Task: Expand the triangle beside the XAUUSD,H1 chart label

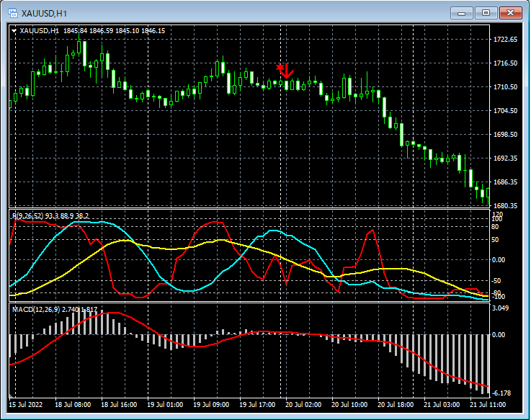Action: pyautogui.click(x=14, y=31)
